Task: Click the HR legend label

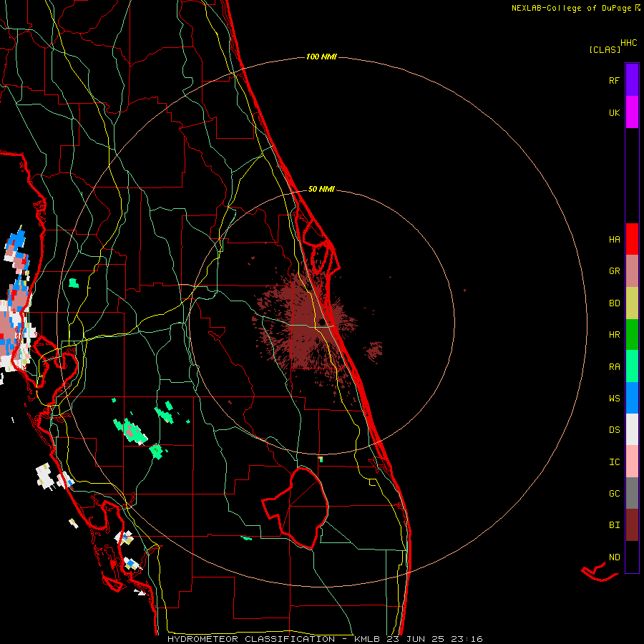Action: tap(614, 335)
